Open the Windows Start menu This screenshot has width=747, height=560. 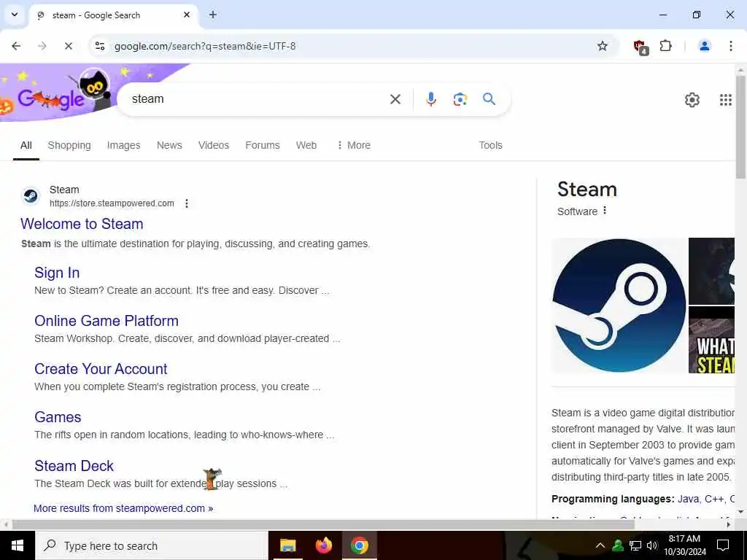[18, 545]
